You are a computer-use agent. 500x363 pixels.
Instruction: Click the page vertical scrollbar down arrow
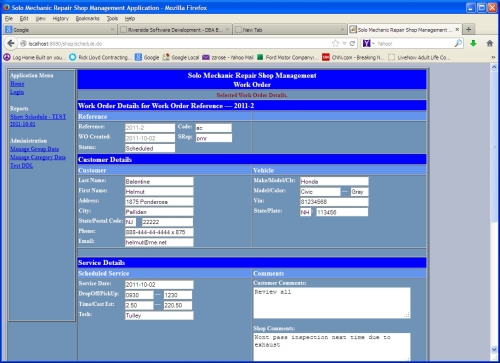tap(494, 349)
